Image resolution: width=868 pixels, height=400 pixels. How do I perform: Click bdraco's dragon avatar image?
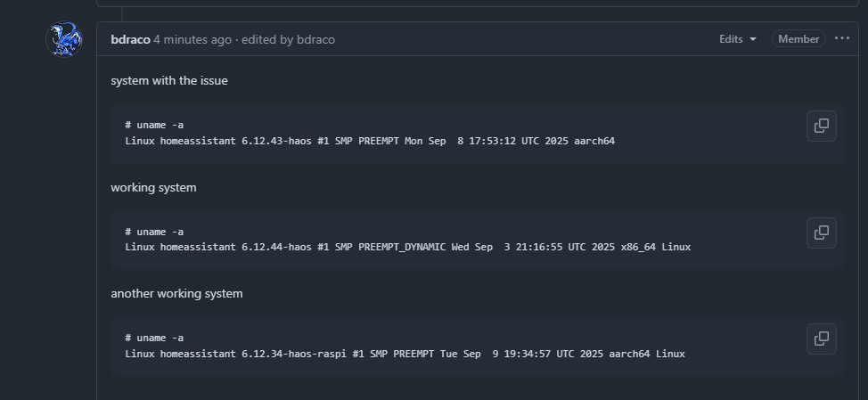click(63, 40)
